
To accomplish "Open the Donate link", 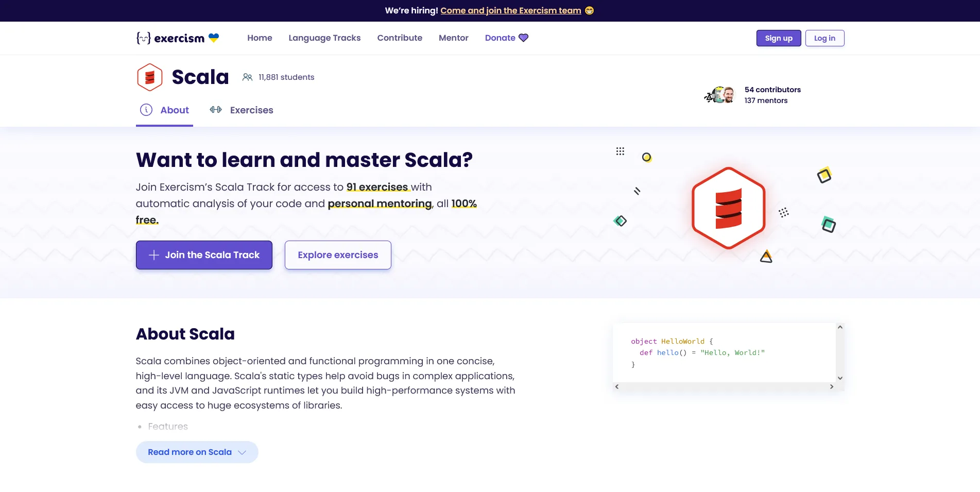I will (x=506, y=38).
